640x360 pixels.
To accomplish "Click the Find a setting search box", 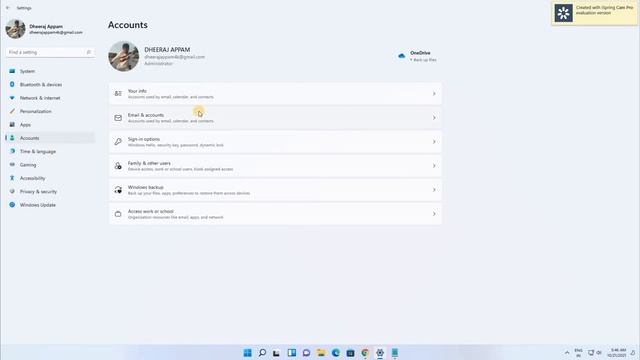I will [50, 52].
